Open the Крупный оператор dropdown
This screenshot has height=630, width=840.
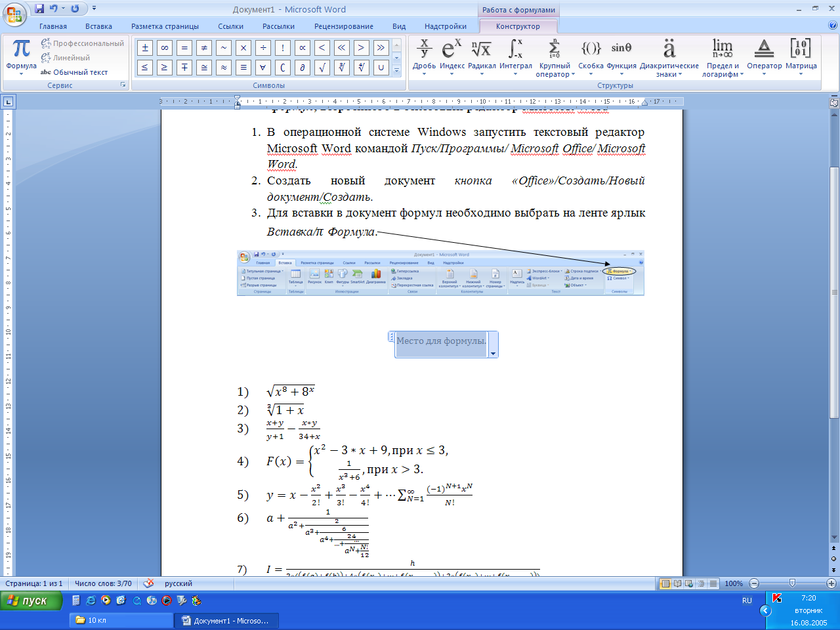(x=555, y=57)
